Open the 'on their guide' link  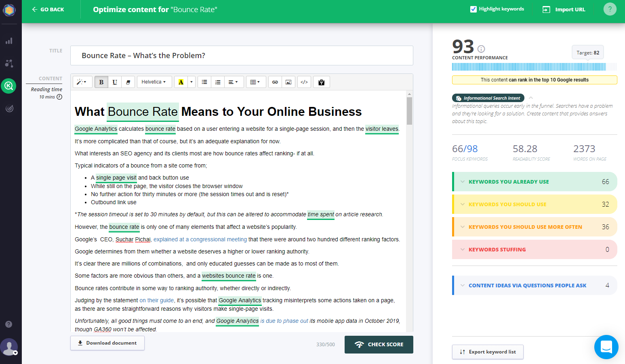click(x=157, y=300)
